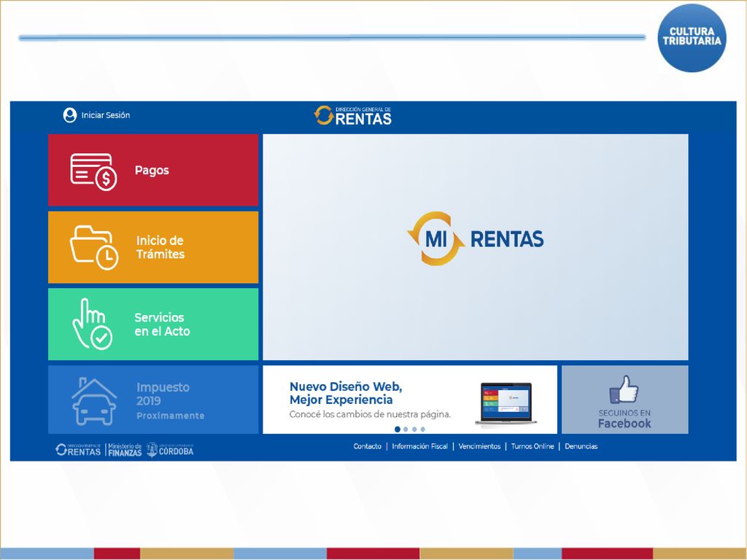Open the Iniciar Sesión link

click(105, 115)
